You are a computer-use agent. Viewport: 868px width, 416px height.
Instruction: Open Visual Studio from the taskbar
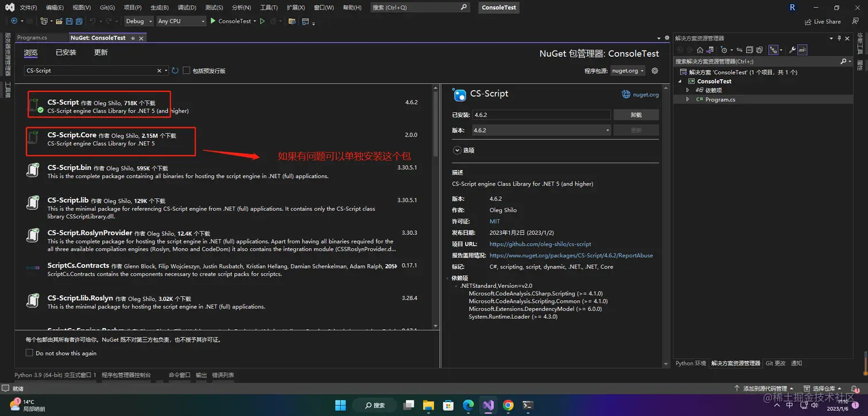pyautogui.click(x=488, y=405)
